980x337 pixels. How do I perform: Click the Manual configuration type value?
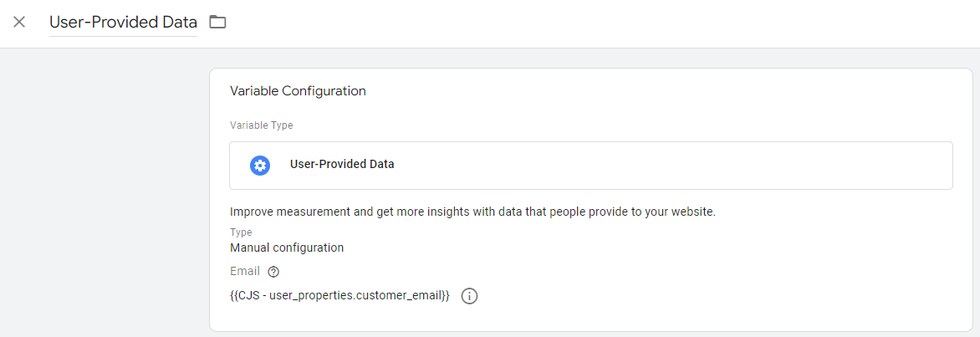click(287, 248)
